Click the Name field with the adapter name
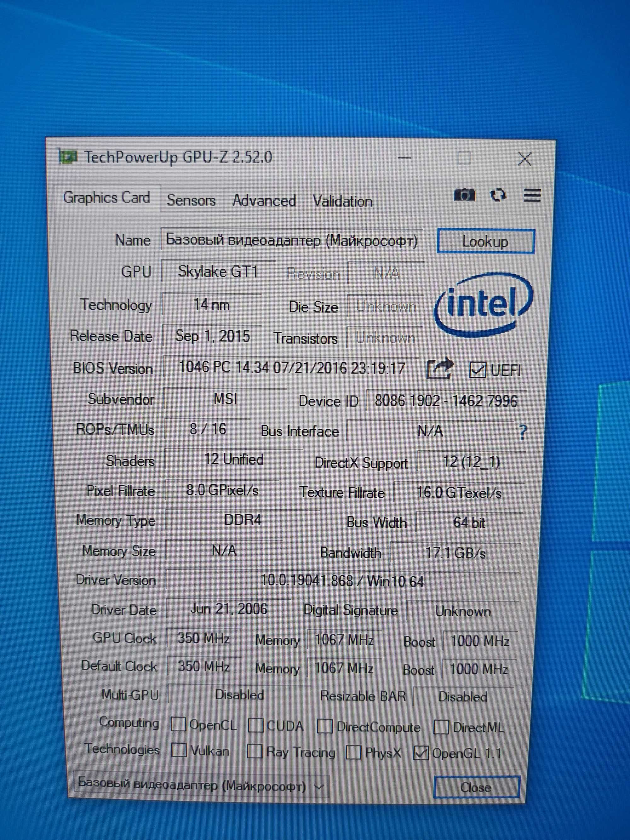630x840 pixels. click(292, 240)
